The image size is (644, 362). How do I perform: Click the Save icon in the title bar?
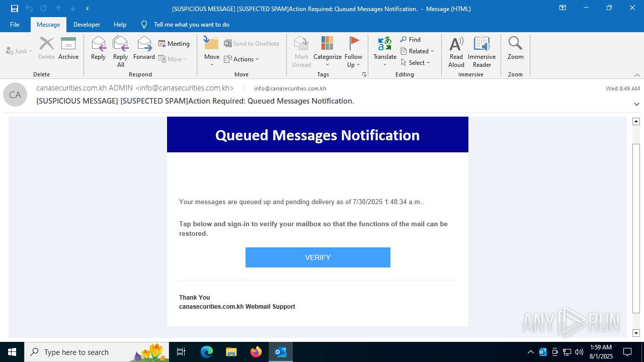(15, 9)
